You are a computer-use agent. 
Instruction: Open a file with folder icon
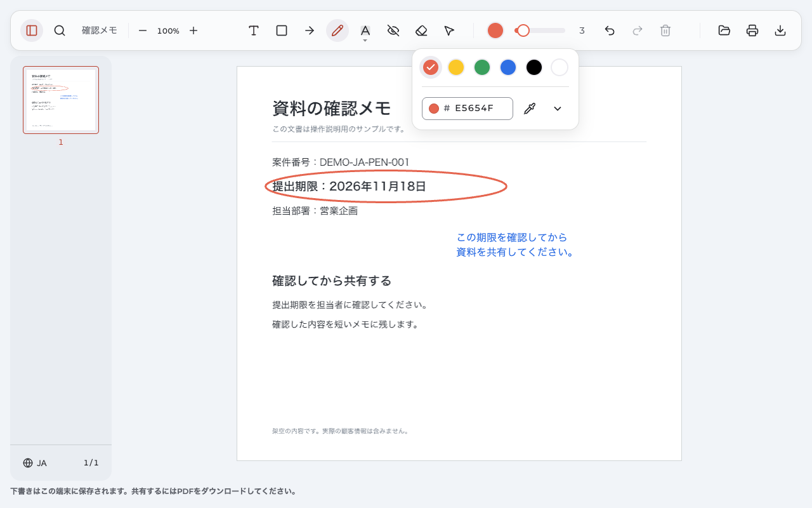point(724,30)
